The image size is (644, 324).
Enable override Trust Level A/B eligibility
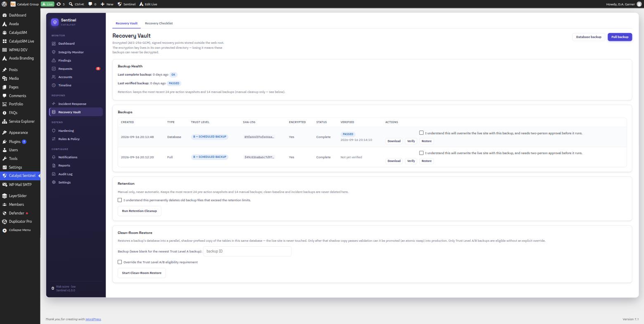(x=120, y=262)
